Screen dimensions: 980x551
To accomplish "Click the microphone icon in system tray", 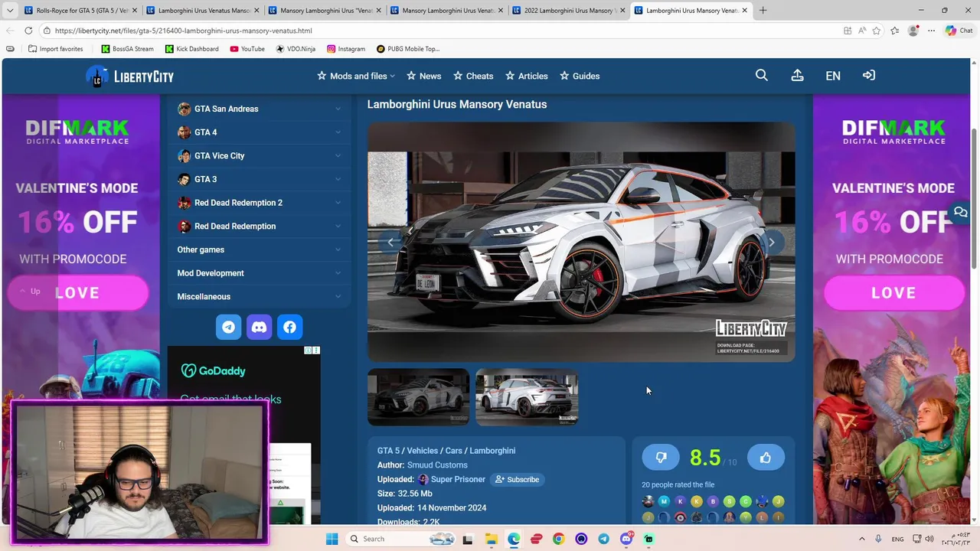I will pyautogui.click(x=878, y=539).
